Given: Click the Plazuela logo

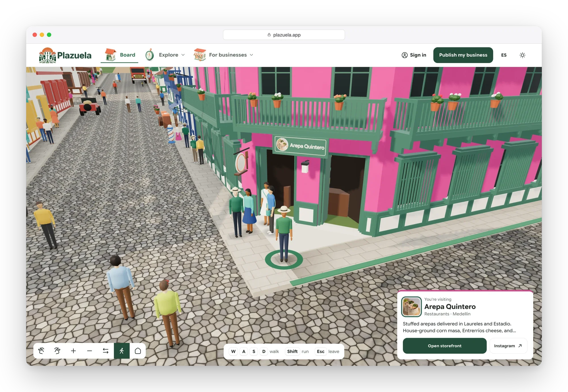Looking at the screenshot, I should 65,55.
